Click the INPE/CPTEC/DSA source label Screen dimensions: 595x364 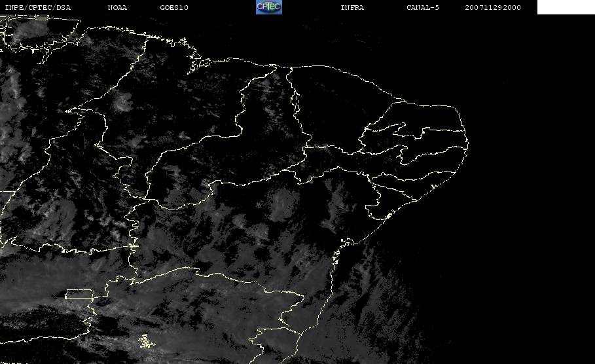(x=37, y=8)
